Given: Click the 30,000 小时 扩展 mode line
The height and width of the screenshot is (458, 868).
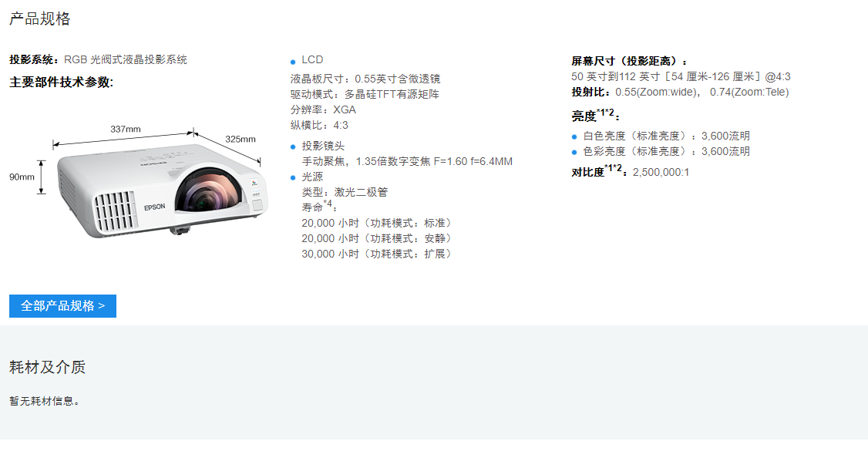Looking at the screenshot, I should [376, 254].
